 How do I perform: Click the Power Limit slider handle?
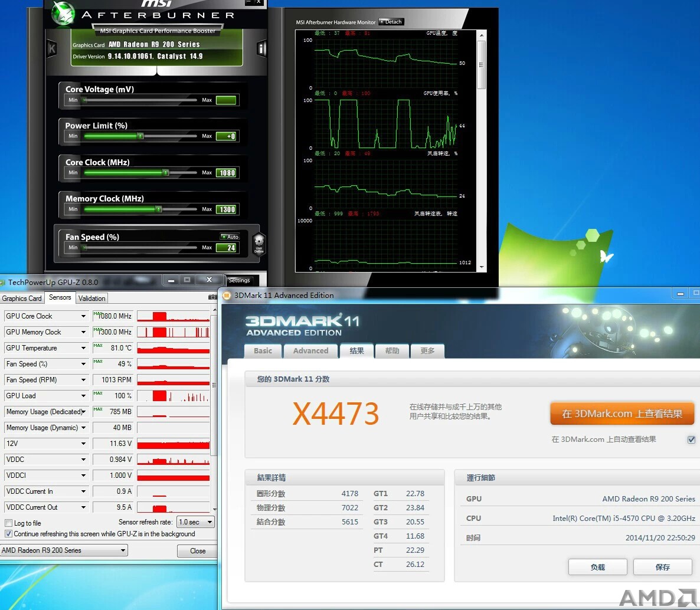point(140,136)
